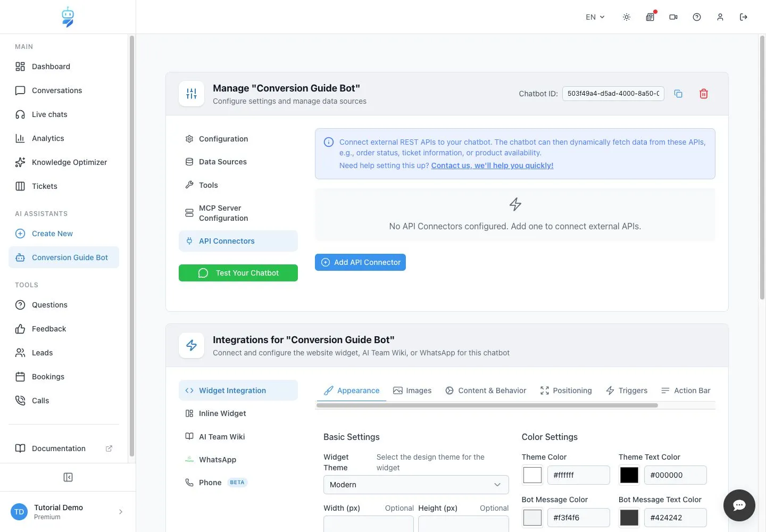Open Calls page
The image size is (766, 532).
point(64,401)
